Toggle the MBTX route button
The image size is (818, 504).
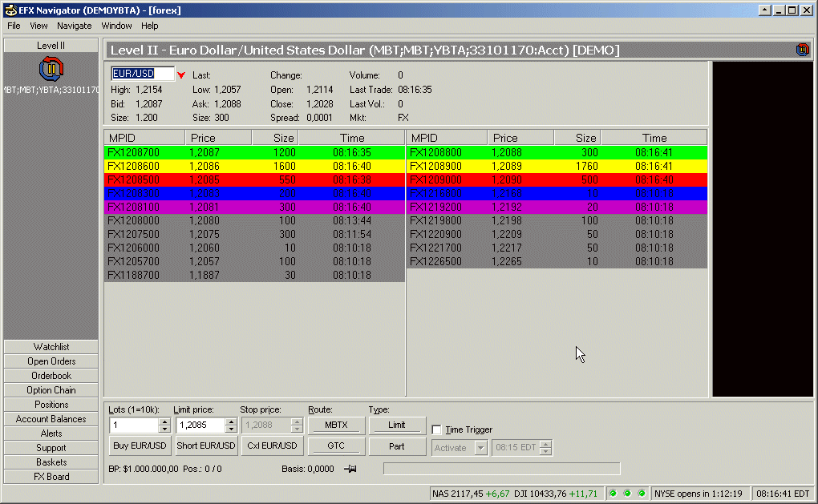tap(336, 425)
